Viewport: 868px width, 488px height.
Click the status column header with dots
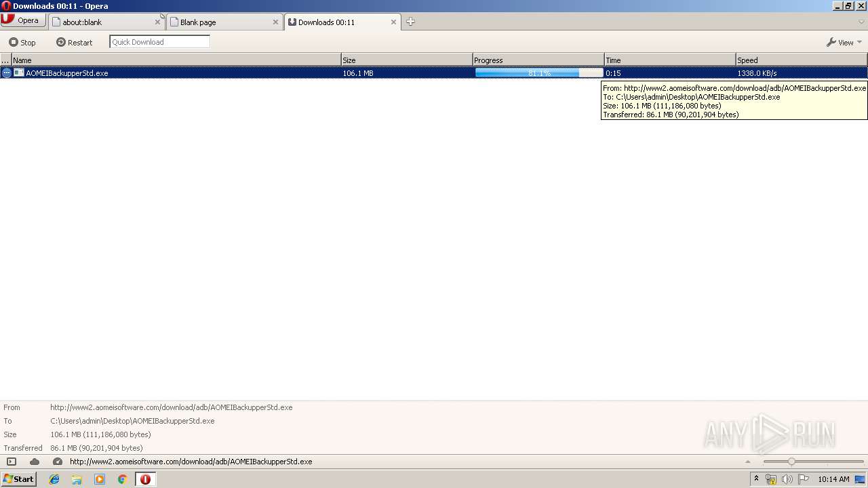[x=5, y=60]
